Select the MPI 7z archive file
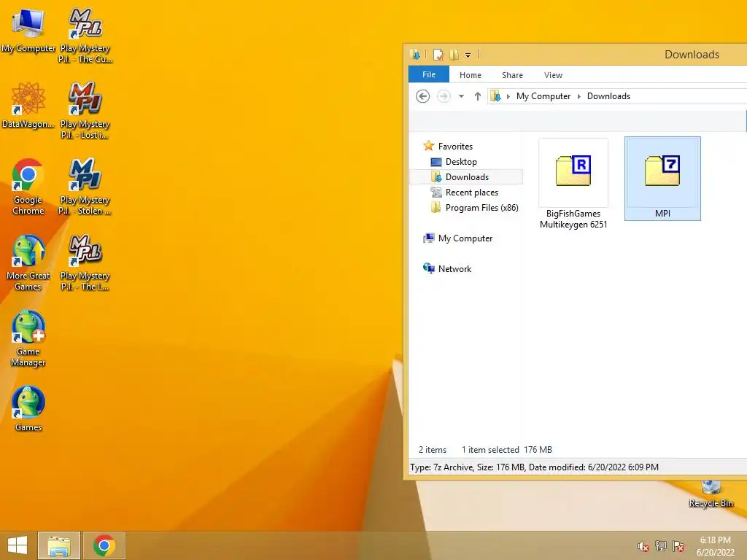Viewport: 747px width, 560px height. pos(662,179)
